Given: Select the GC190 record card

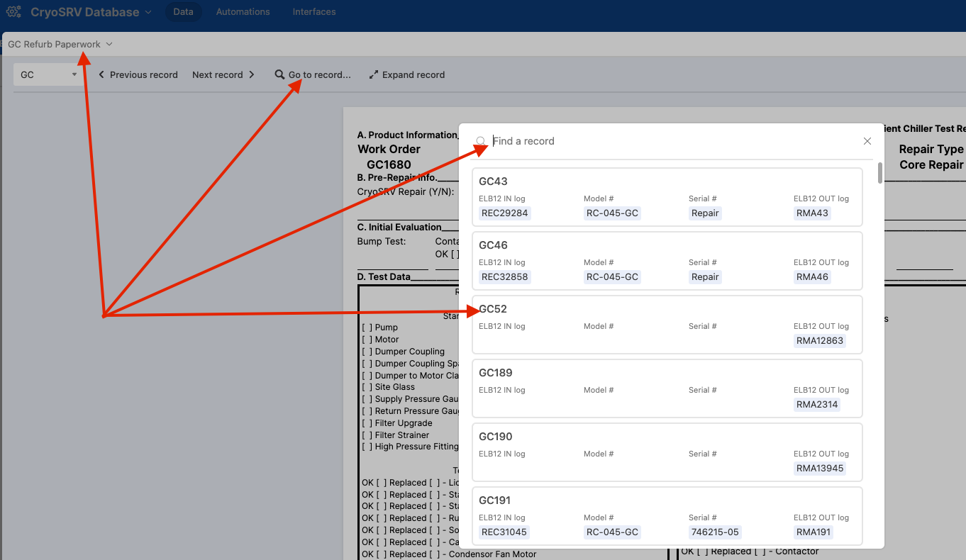Looking at the screenshot, I should 667,452.
